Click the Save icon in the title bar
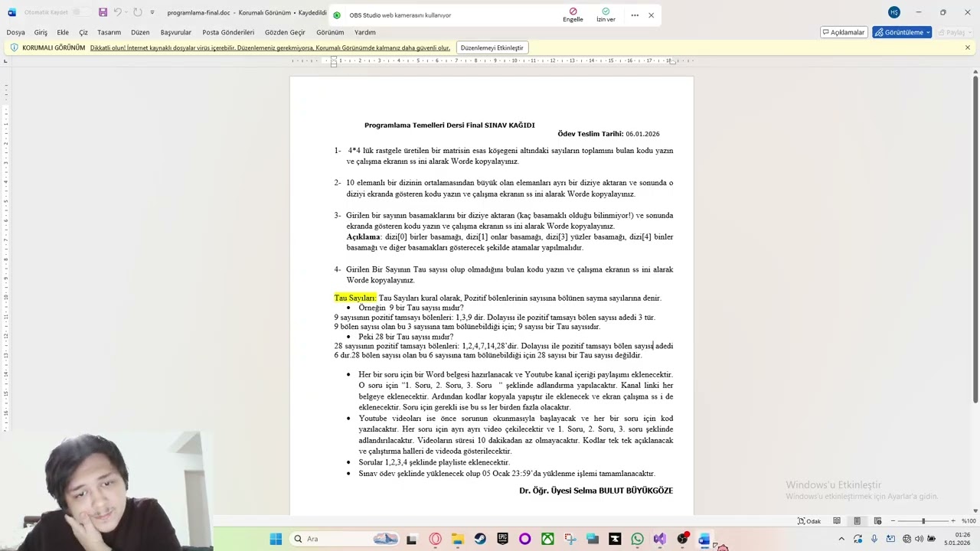The width and height of the screenshot is (980, 551). pyautogui.click(x=103, y=12)
